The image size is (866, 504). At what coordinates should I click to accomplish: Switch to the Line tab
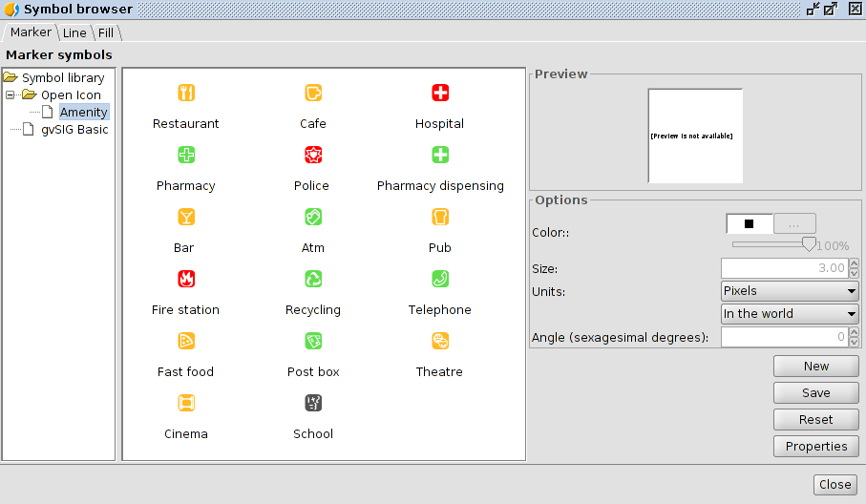[x=74, y=33]
